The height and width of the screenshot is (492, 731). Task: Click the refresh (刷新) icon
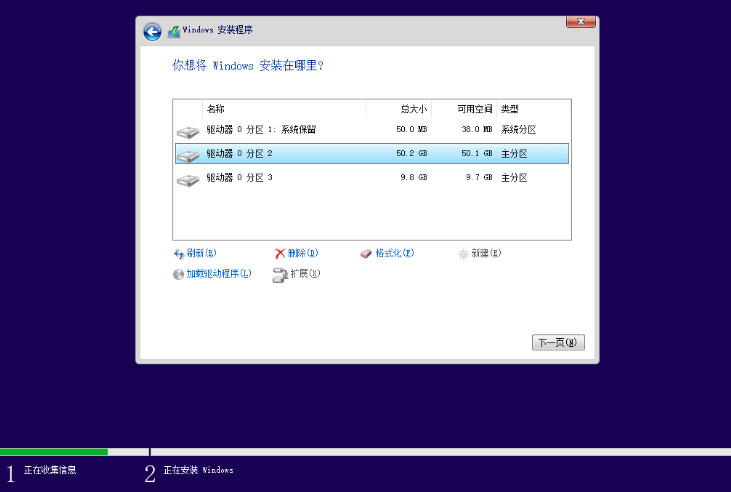tap(179, 254)
